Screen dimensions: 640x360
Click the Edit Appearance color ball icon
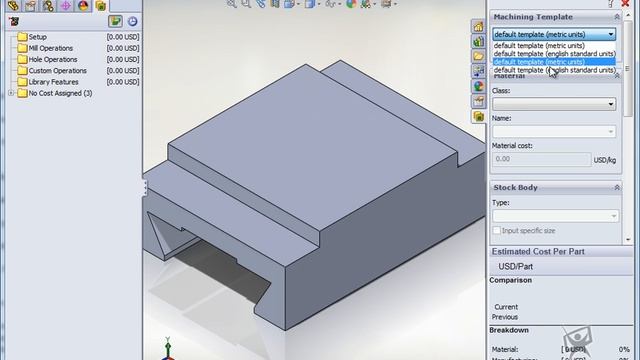pos(351,4)
